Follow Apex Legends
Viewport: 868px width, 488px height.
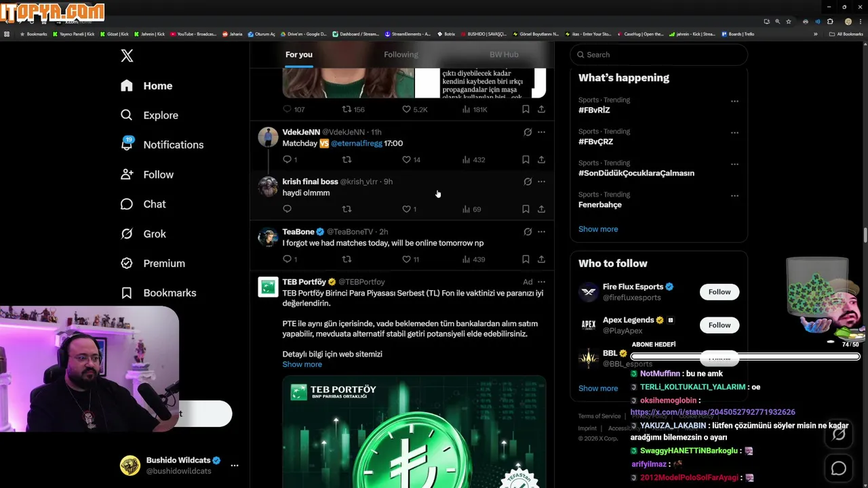pos(719,325)
